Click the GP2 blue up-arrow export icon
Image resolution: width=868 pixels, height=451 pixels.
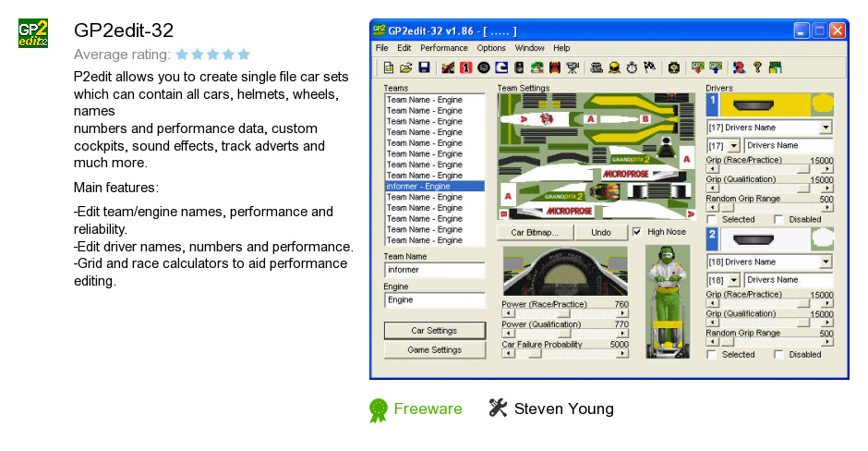point(716,67)
